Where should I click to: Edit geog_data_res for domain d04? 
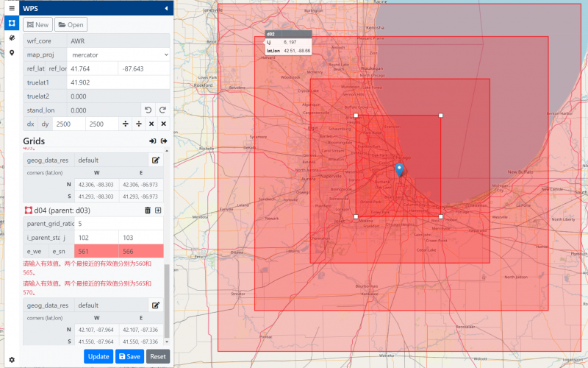coord(156,305)
